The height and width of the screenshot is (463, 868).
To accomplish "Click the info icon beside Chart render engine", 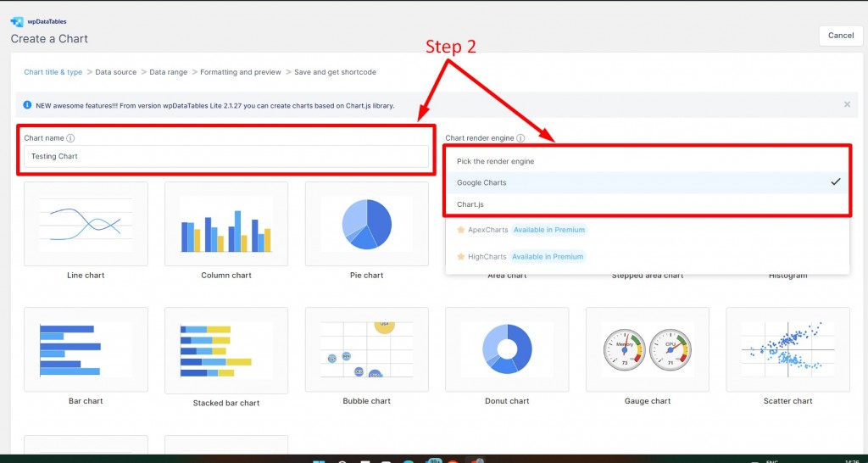I will point(520,138).
